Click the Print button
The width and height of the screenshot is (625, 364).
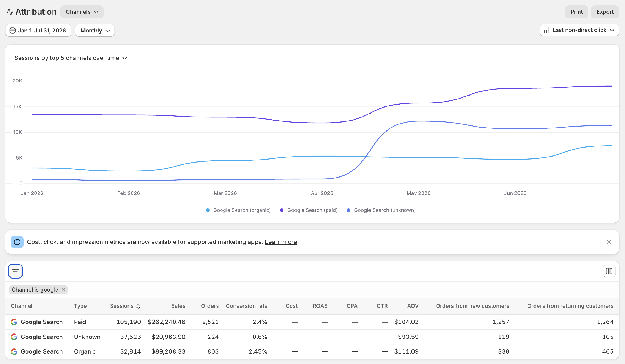pyautogui.click(x=576, y=12)
